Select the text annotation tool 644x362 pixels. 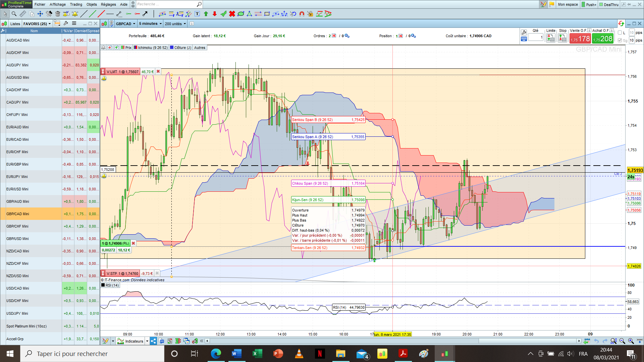coord(197,14)
